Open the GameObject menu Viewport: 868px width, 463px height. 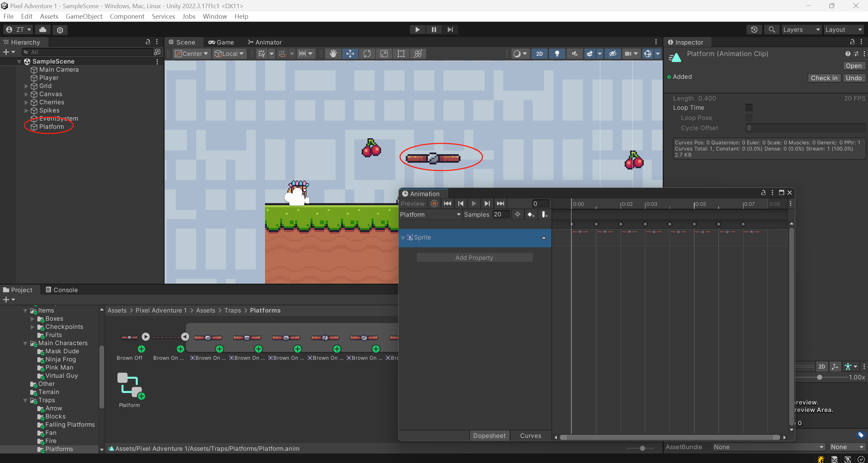point(84,16)
